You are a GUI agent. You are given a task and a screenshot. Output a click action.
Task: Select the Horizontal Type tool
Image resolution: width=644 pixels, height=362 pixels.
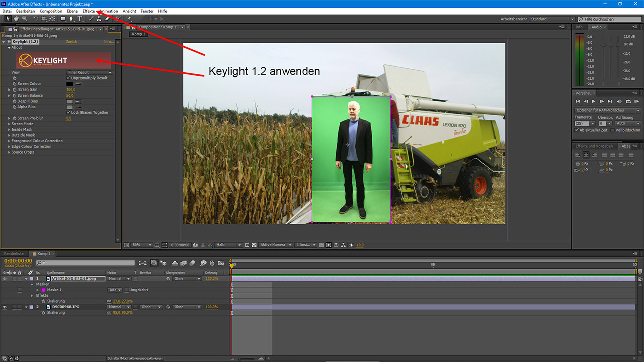point(80,19)
